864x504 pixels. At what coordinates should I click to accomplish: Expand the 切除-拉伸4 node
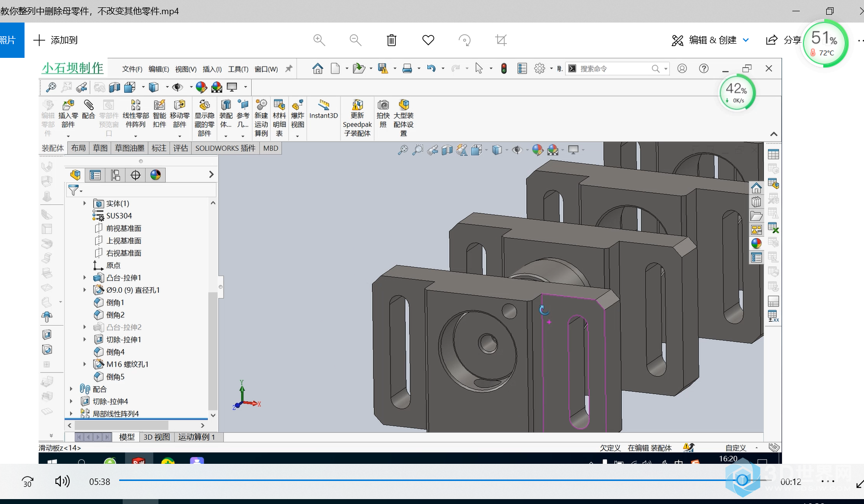(71, 401)
